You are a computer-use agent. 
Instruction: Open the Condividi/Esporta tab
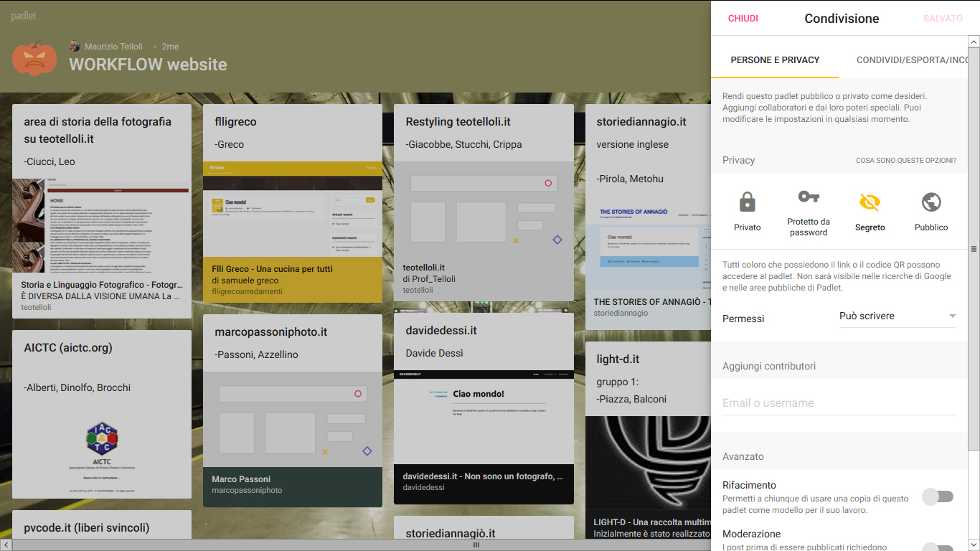point(912,60)
